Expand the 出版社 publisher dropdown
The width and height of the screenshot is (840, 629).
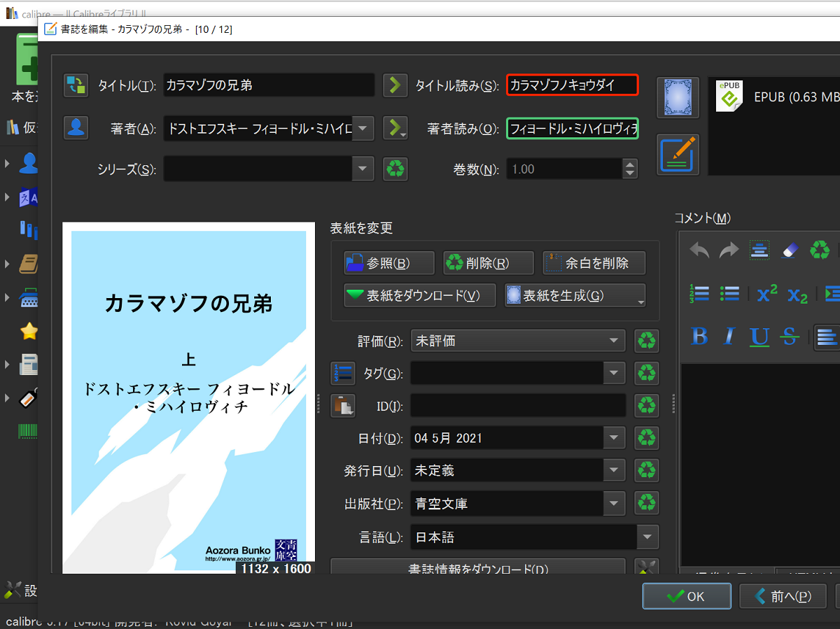pyautogui.click(x=614, y=503)
